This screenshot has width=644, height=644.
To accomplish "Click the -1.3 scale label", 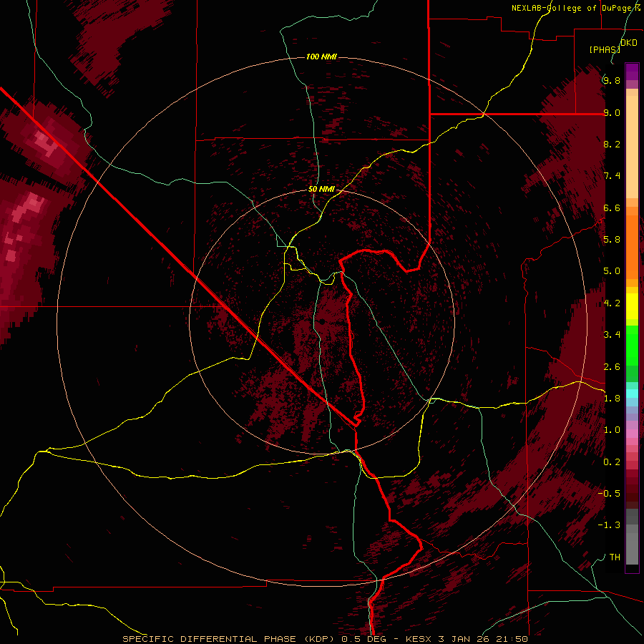I will (609, 525).
